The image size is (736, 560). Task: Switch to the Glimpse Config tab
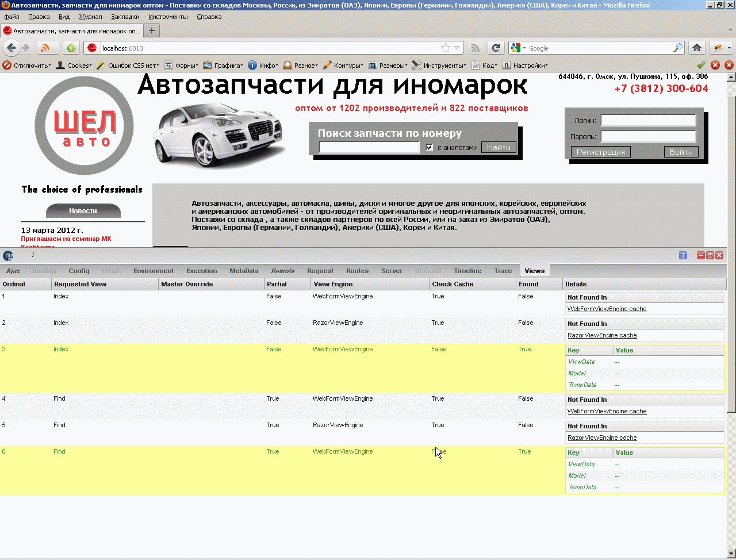pyautogui.click(x=79, y=271)
